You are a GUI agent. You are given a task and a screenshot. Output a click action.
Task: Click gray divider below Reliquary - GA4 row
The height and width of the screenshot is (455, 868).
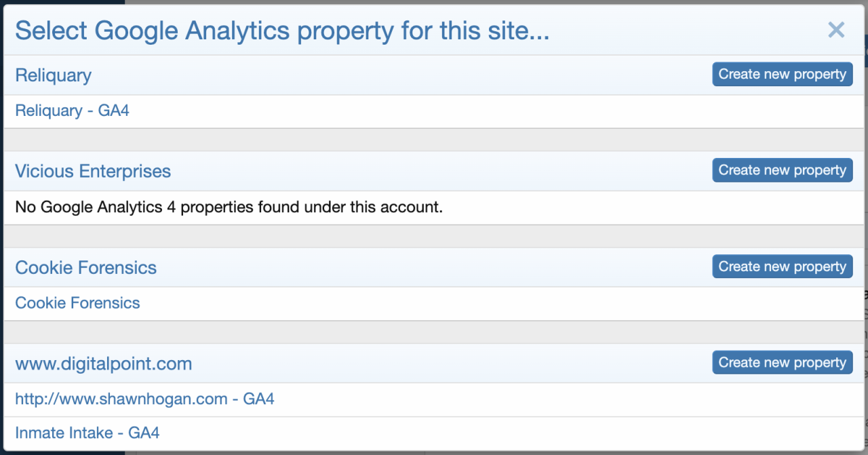434,140
